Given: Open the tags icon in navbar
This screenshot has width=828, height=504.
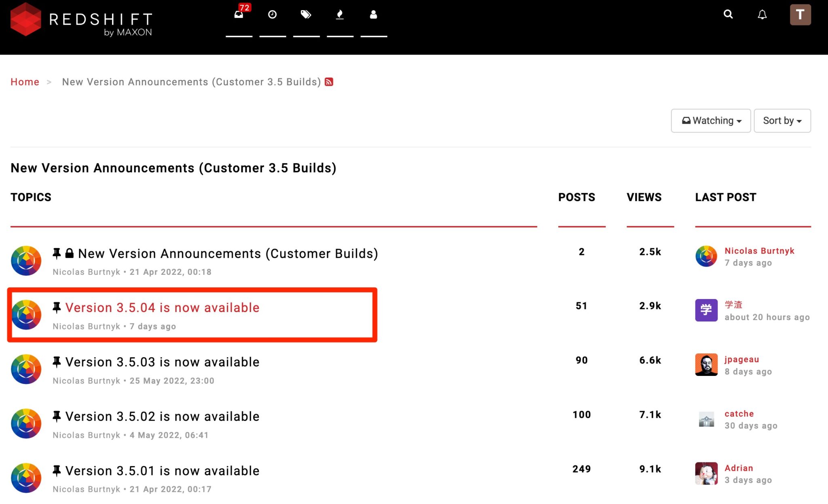Looking at the screenshot, I should [x=306, y=15].
